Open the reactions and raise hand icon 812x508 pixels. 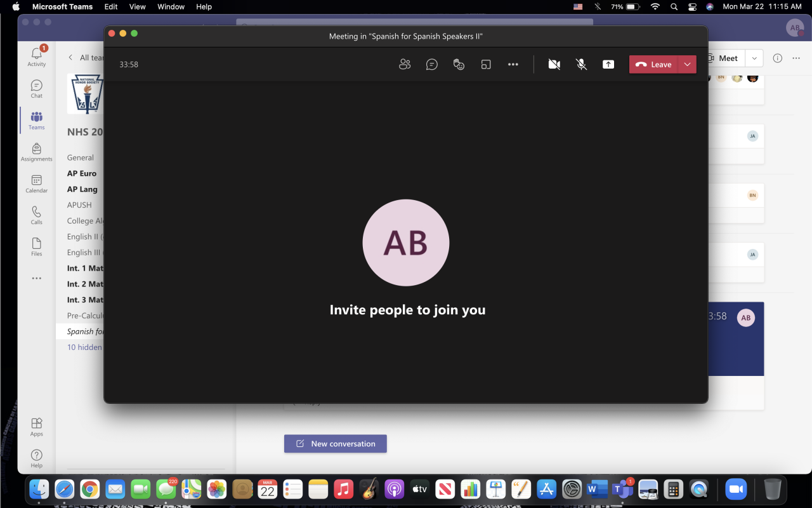[459, 64]
